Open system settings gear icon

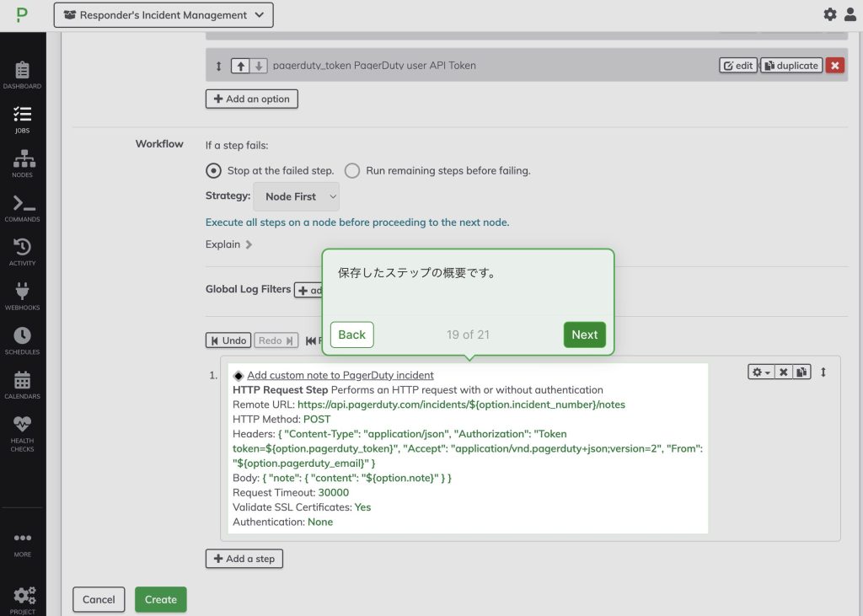click(x=830, y=14)
